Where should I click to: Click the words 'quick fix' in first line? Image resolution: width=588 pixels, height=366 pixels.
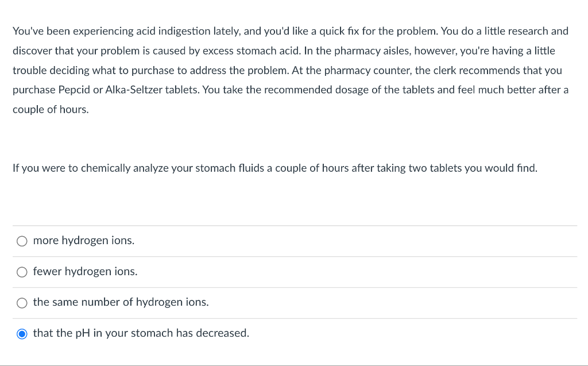[339, 31]
